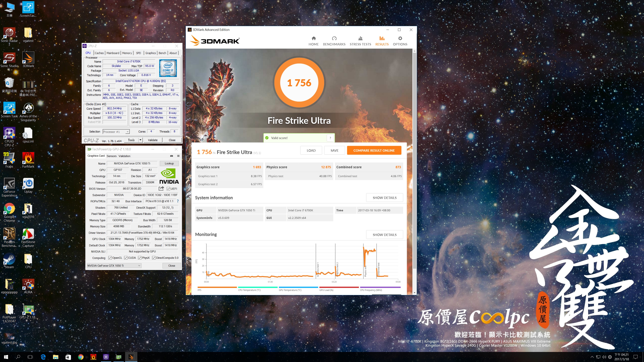Open Fraps desktop icon

(x=9, y=160)
